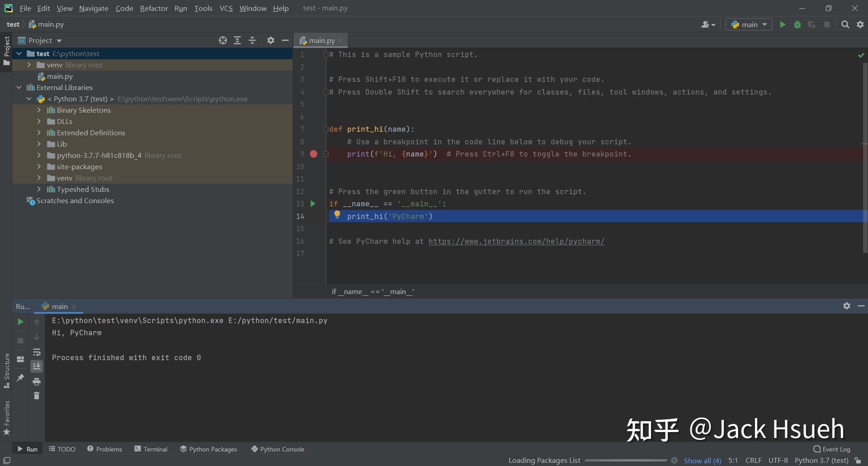Toggle code folding at line 7 def

pos(325,129)
